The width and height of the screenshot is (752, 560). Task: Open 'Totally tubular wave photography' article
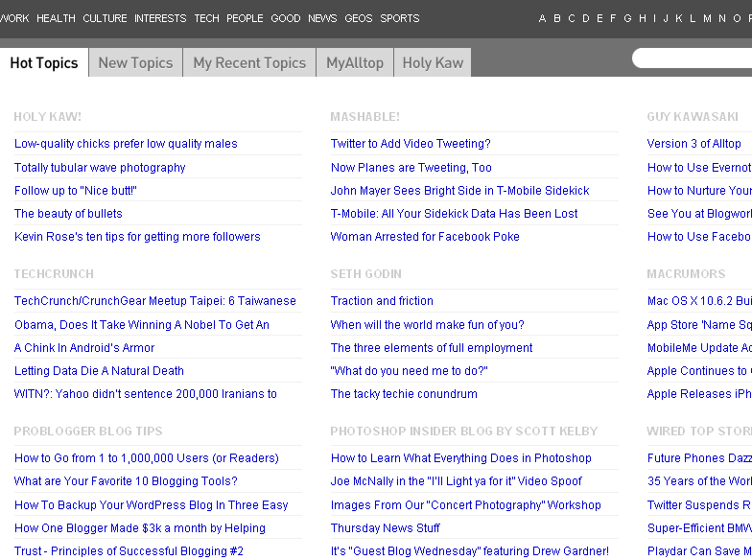(x=100, y=167)
